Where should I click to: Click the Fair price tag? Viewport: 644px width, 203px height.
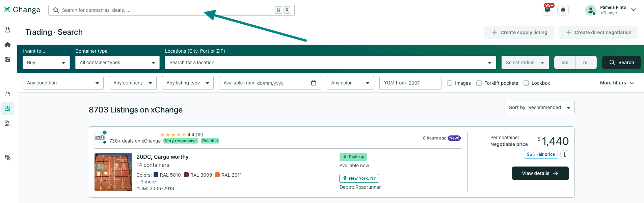pos(541,154)
